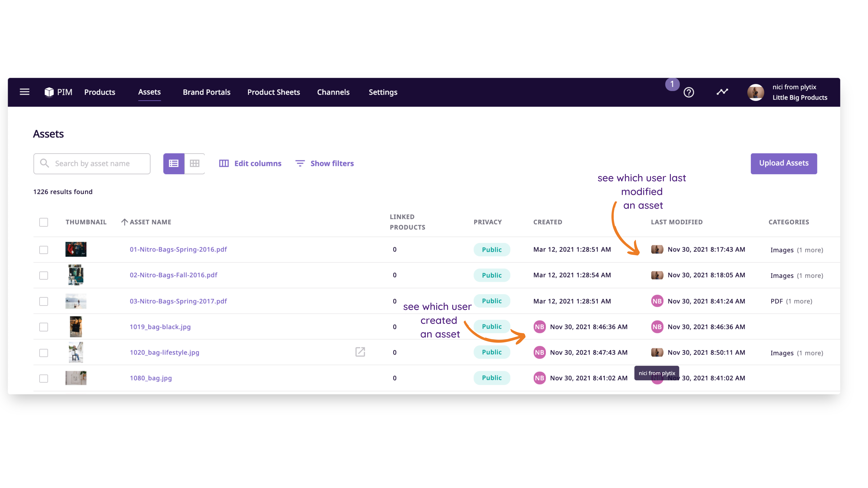Screen dimensions: 868x488
Task: Click Privacy column header
Action: click(488, 222)
